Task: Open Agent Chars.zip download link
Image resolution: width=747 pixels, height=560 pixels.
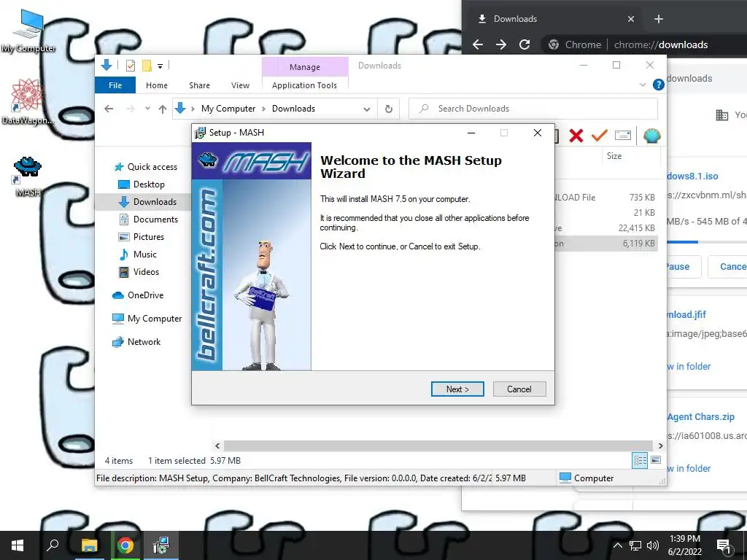Action: [701, 416]
